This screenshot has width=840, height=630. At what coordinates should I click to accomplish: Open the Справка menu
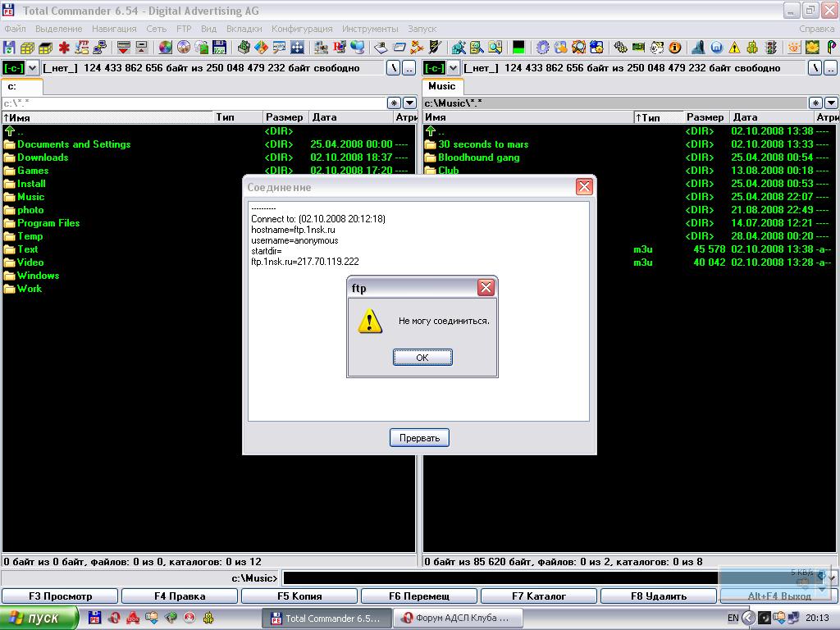(816, 29)
